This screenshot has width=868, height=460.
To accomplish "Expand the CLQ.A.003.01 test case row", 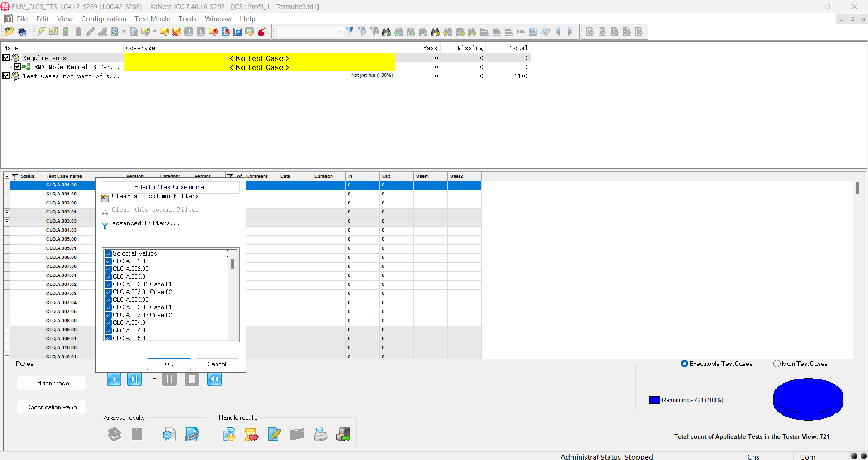I will pyautogui.click(x=7, y=212).
